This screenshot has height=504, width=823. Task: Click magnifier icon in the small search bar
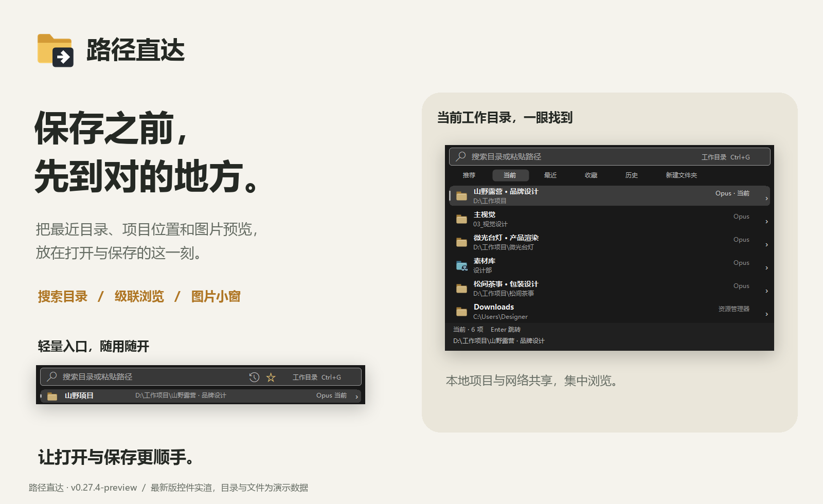coord(52,377)
